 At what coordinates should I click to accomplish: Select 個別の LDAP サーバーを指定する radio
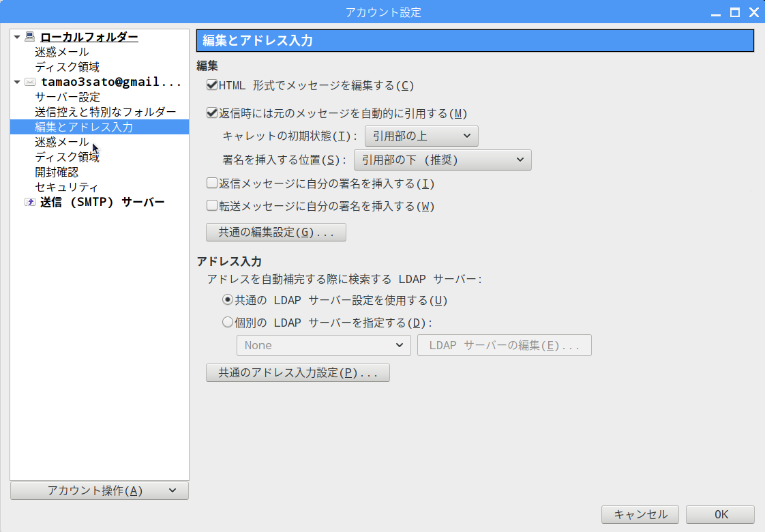click(x=227, y=322)
